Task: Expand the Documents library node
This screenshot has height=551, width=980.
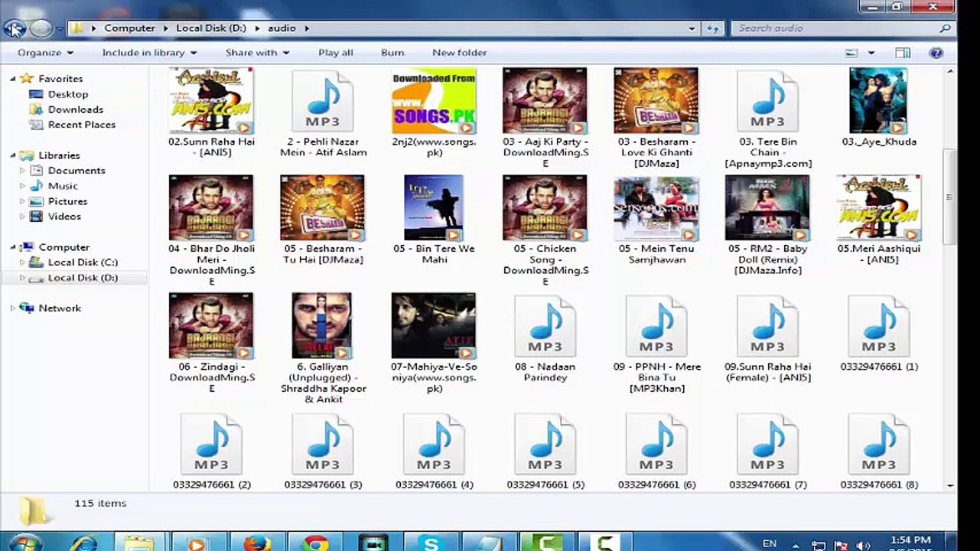Action: coord(22,171)
